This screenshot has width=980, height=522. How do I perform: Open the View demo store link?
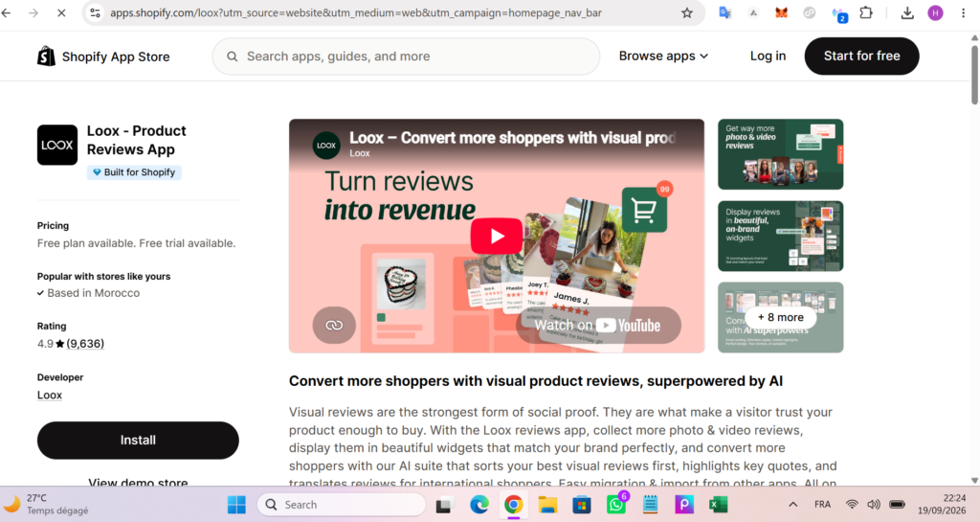pos(138,483)
